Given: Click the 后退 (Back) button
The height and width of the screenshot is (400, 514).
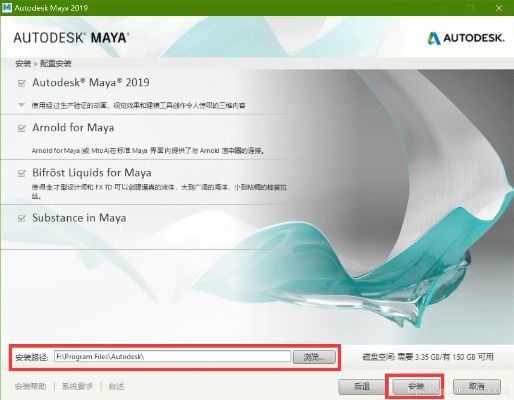Looking at the screenshot, I should point(362,386).
